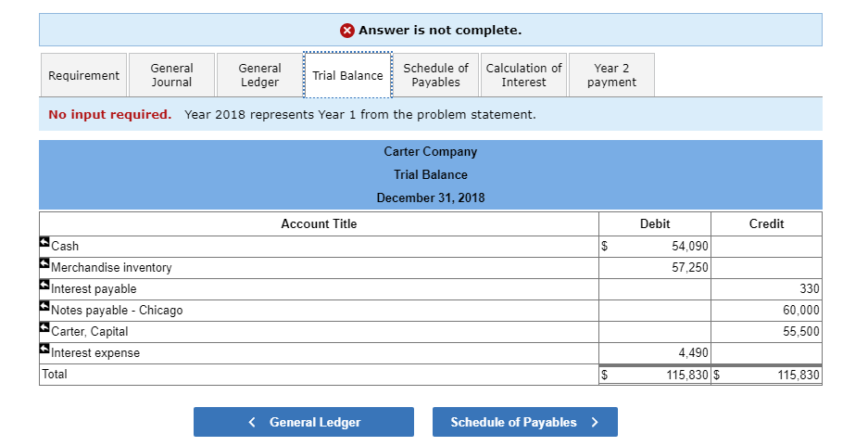This screenshot has height=446, width=868.
Task: Open the Requirement tab
Action: point(83,75)
